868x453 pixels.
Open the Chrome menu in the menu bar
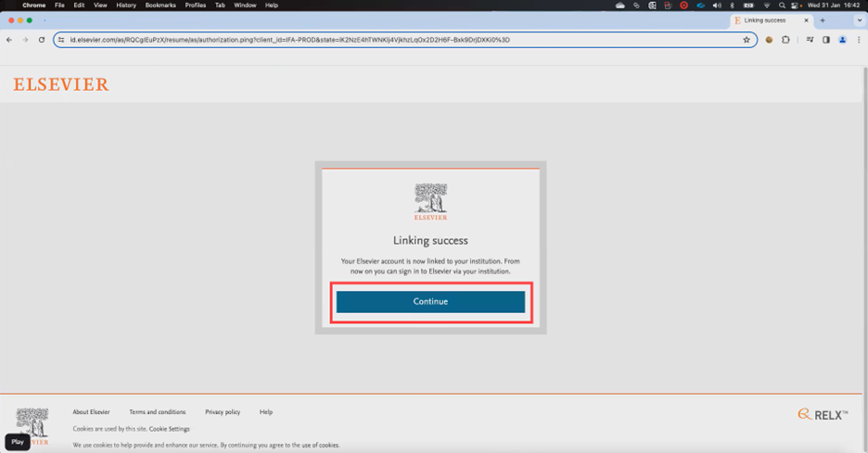(x=33, y=5)
